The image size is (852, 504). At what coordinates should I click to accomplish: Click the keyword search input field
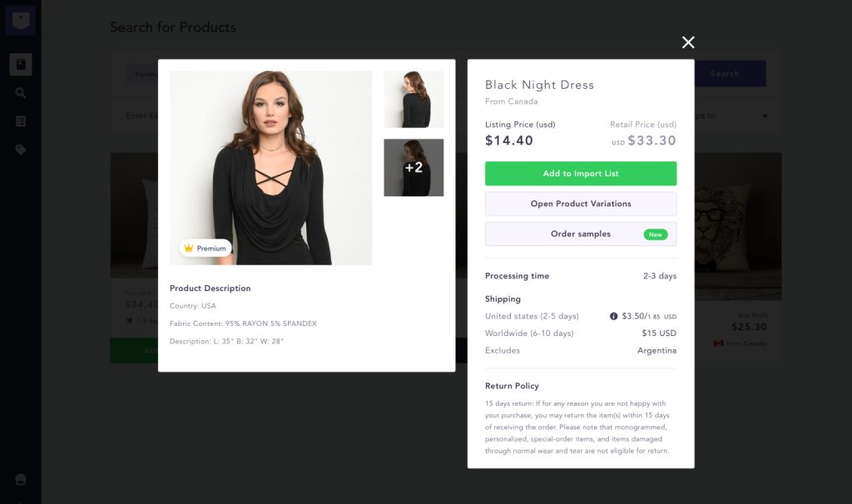point(140,116)
